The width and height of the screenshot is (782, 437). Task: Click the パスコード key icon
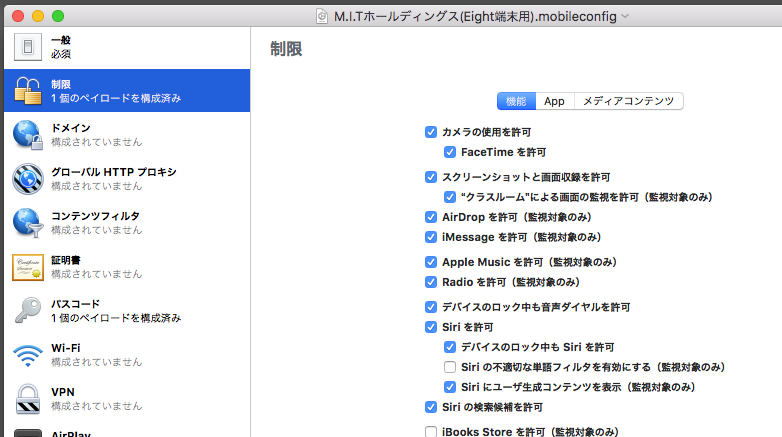(x=28, y=310)
